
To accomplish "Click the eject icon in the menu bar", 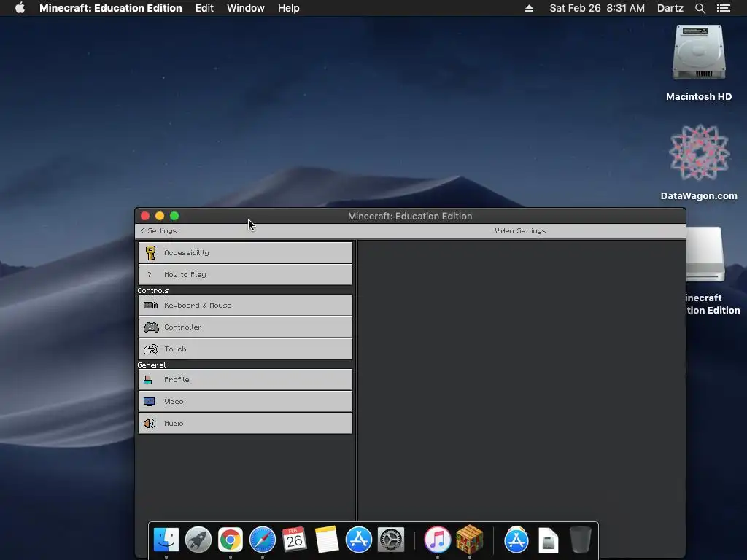I will click(529, 8).
